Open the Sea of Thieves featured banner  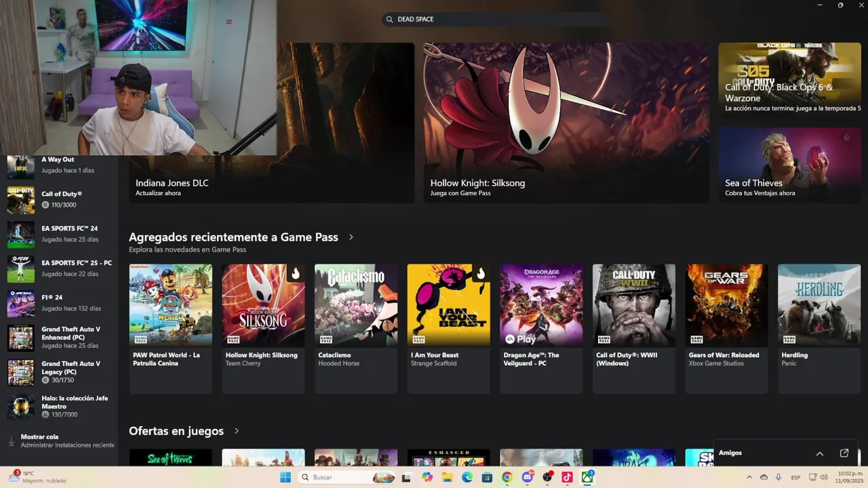(789, 165)
